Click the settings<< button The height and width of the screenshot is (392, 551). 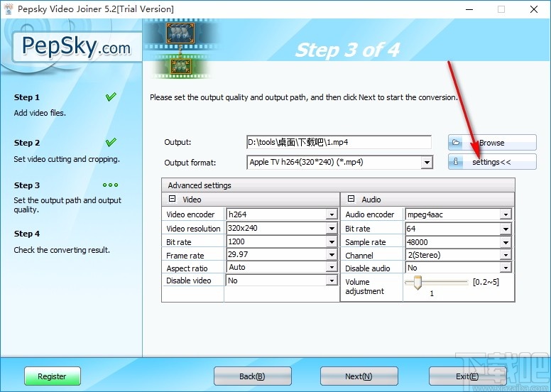(x=492, y=162)
